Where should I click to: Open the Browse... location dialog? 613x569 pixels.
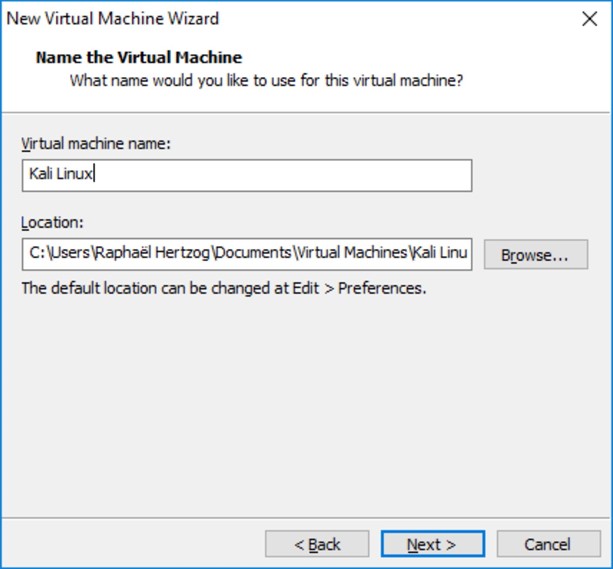coord(535,255)
